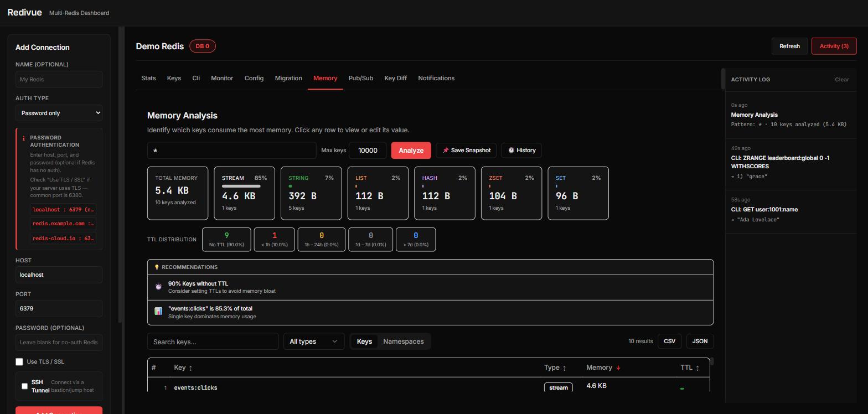The height and width of the screenshot is (414, 868).
Task: Check the SSH Tunnel checkbox
Action: [24, 386]
